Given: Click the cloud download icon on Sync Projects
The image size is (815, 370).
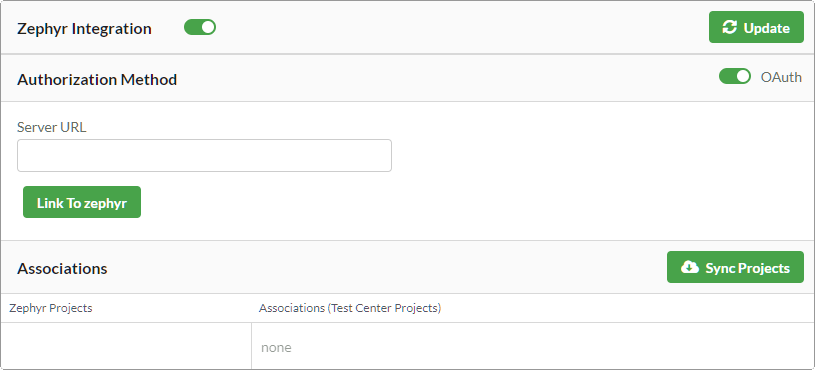Looking at the screenshot, I should tap(690, 268).
